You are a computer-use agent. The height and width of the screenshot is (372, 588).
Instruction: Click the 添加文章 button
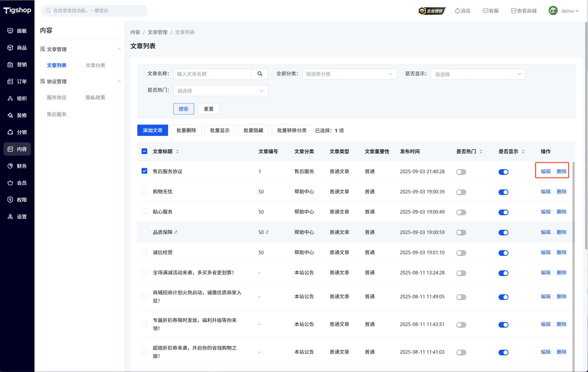(152, 130)
